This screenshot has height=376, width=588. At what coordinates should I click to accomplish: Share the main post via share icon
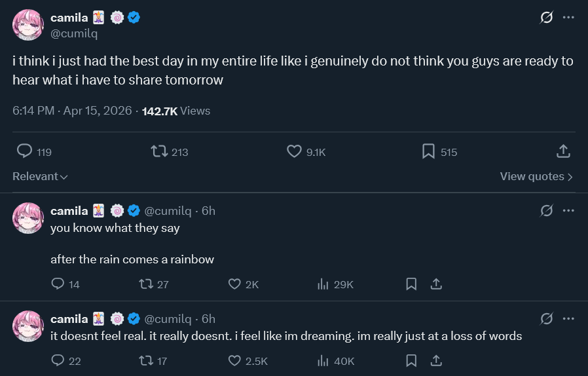click(563, 151)
